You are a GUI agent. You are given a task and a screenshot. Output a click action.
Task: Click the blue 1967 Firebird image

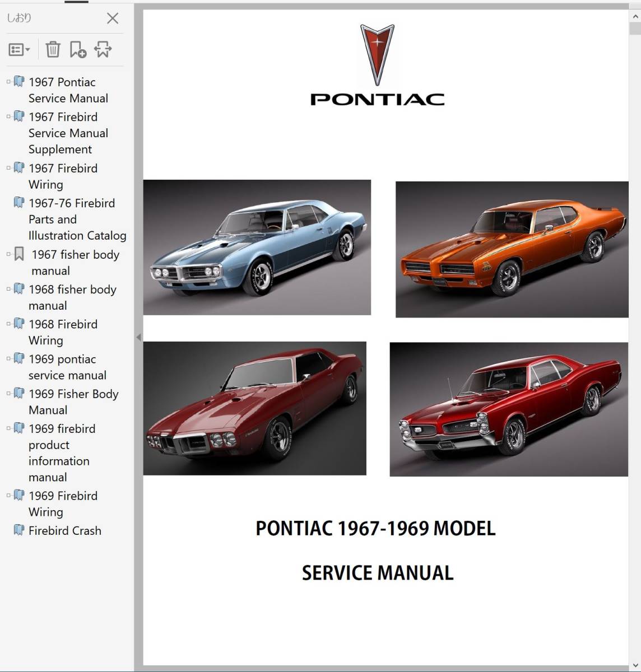click(x=257, y=247)
